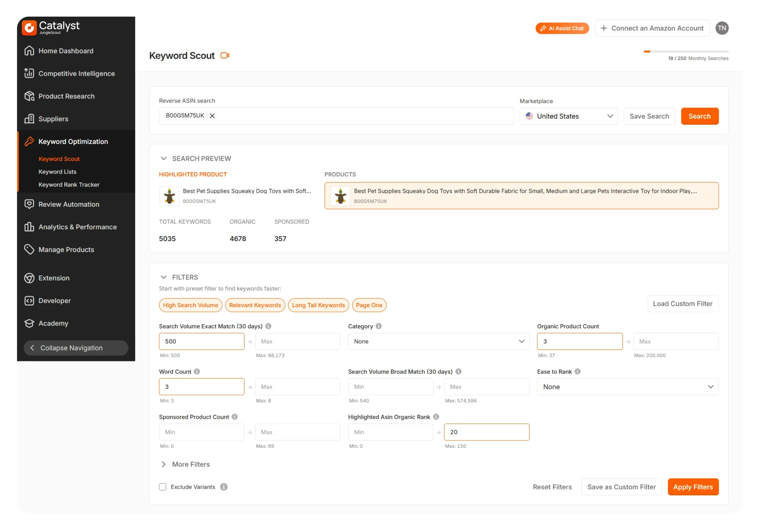This screenshot has height=532, width=760.
Task: Click info icon next to Search Volume Broad Match
Action: pos(459,371)
